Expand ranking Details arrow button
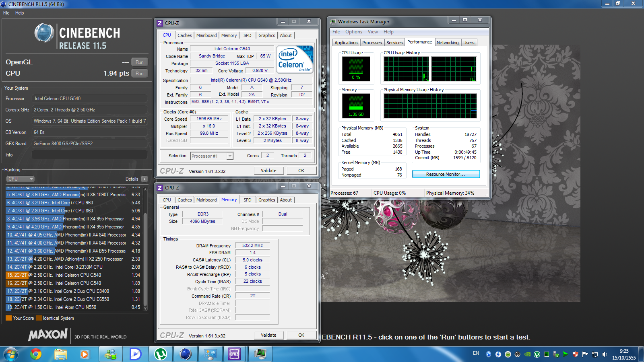 (x=144, y=179)
